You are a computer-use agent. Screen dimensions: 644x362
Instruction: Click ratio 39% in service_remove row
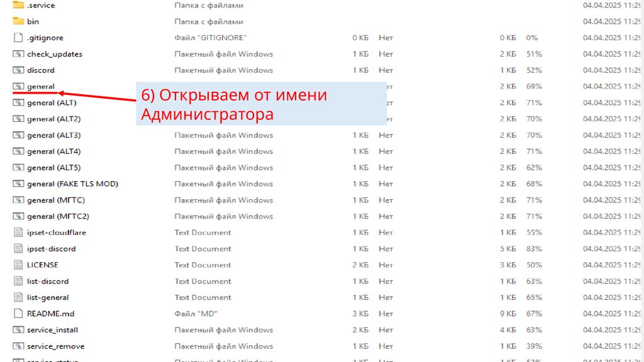pos(534,346)
